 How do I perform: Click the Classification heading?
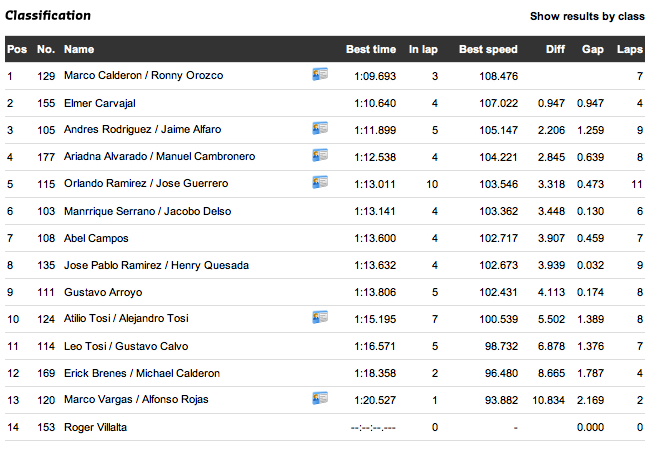48,16
